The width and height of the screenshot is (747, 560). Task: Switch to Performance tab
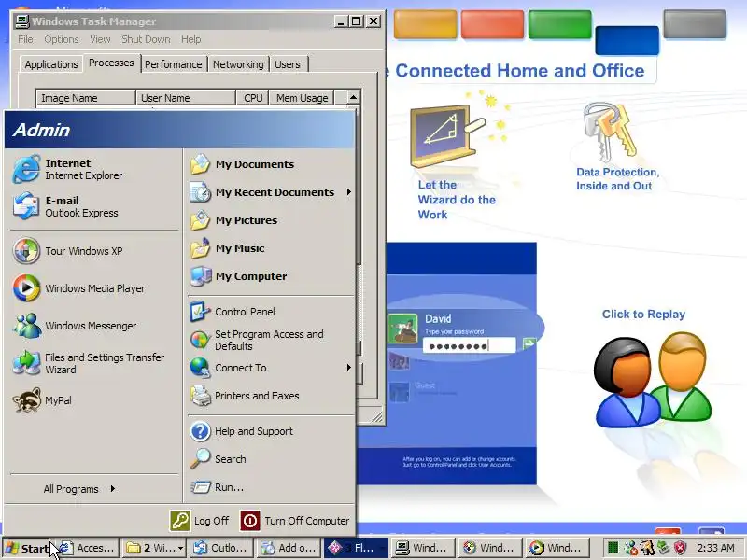point(174,64)
